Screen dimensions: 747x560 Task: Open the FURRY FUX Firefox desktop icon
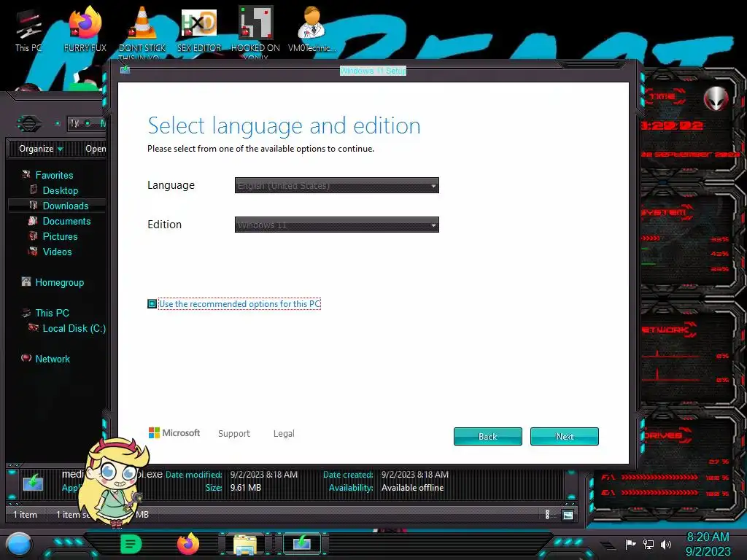(85, 29)
